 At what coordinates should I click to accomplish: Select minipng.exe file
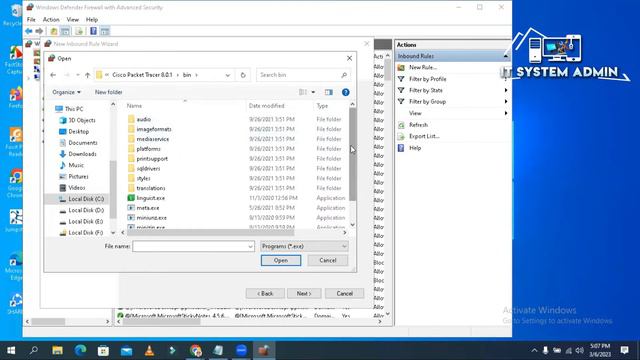coord(151,227)
